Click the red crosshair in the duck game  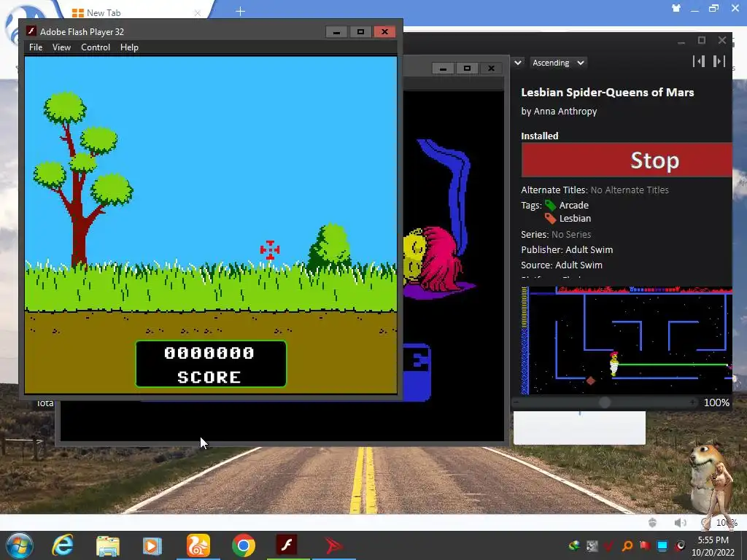[270, 250]
